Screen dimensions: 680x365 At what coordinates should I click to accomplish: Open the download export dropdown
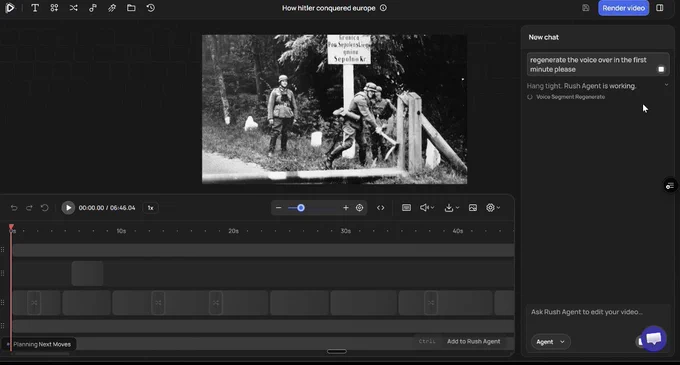point(451,208)
